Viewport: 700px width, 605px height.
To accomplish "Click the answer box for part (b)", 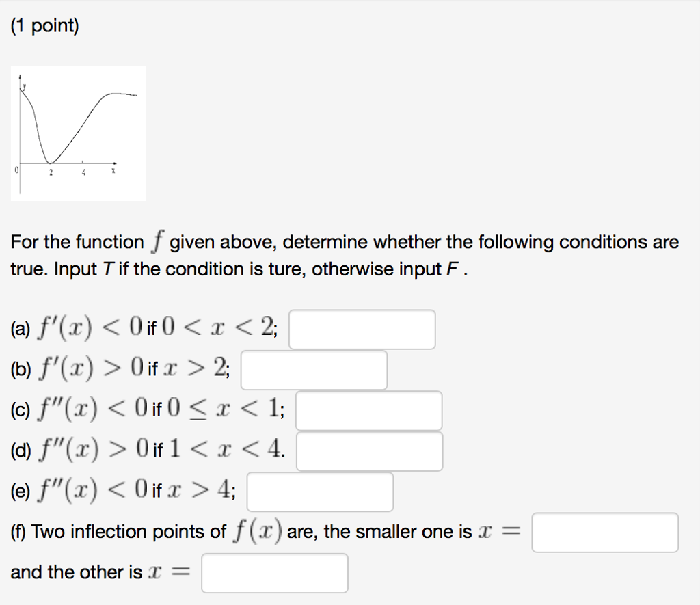I will pyautogui.click(x=314, y=370).
